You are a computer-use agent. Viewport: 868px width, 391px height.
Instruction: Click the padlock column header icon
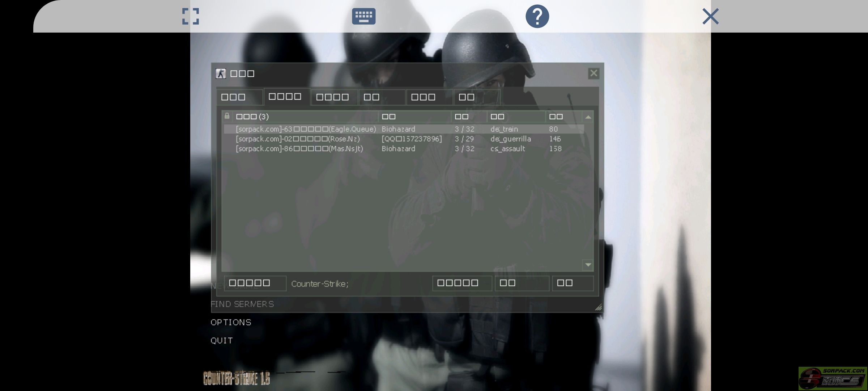point(227,116)
